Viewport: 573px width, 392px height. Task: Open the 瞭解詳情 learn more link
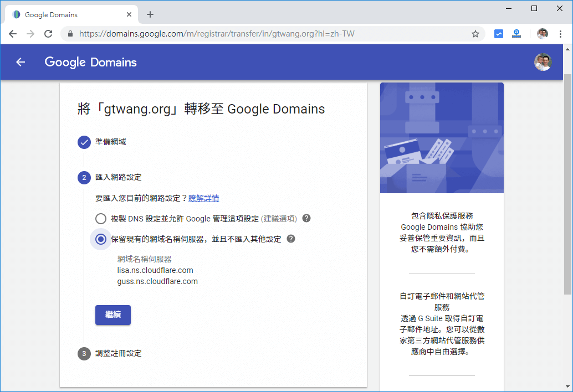203,198
